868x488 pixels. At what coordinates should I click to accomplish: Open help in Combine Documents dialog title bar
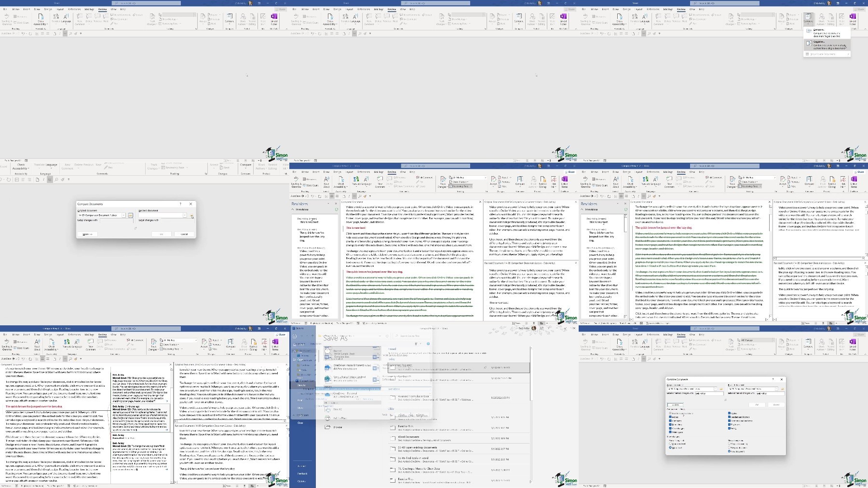coord(773,379)
